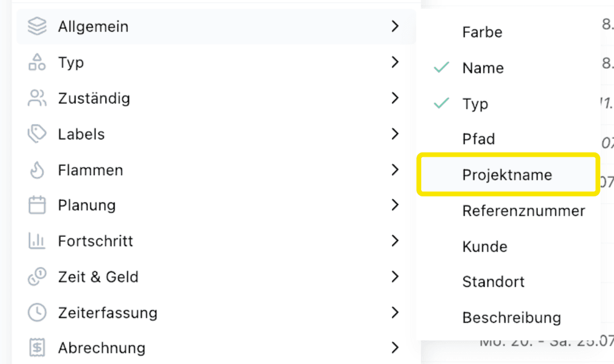
Task: Expand the Planung submenu chevron
Action: point(395,205)
